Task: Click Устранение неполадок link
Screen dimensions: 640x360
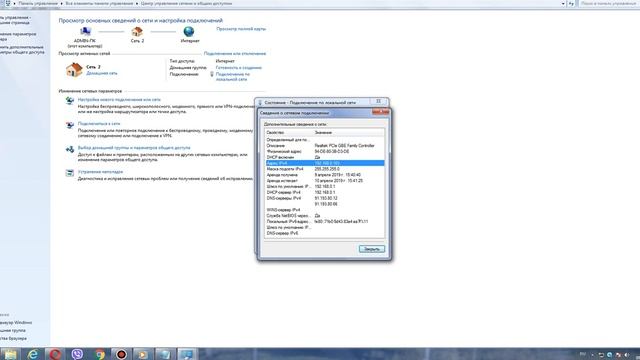Action: (x=100, y=172)
